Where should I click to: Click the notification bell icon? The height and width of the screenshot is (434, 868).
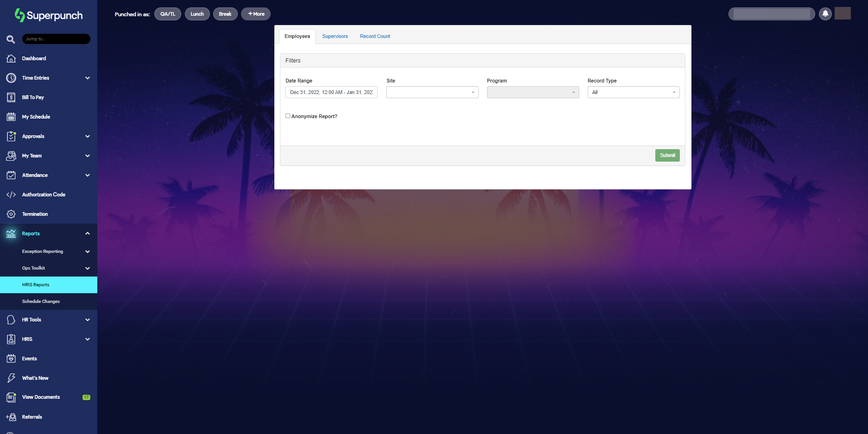[825, 14]
